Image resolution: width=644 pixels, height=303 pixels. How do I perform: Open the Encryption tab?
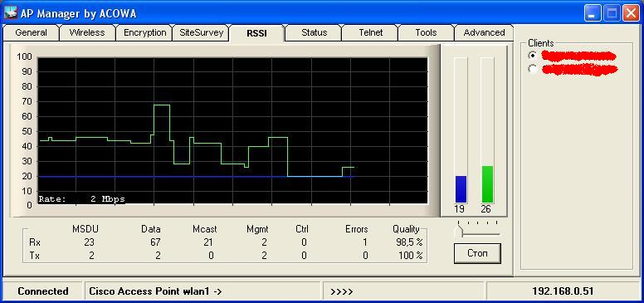tap(144, 32)
